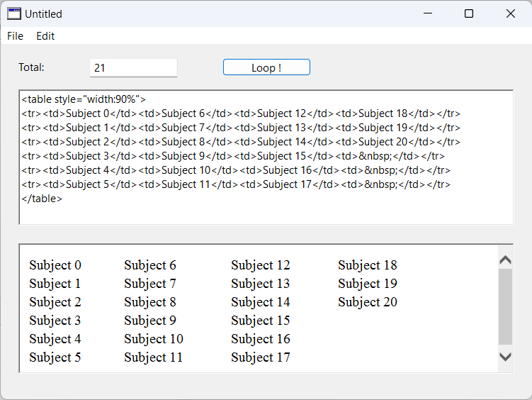Screen dimensions: 532x400
Task: Click the code line starting with Subject 3
Action: tap(233, 156)
